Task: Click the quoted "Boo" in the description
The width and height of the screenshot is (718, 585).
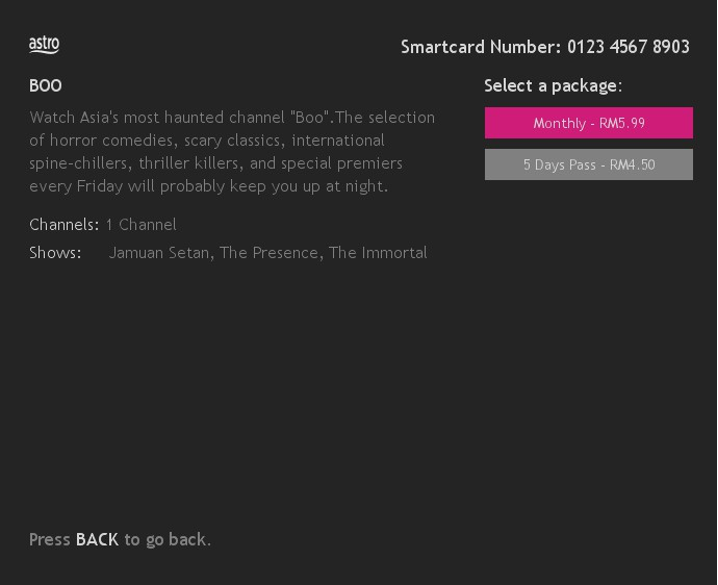Action: 310,118
